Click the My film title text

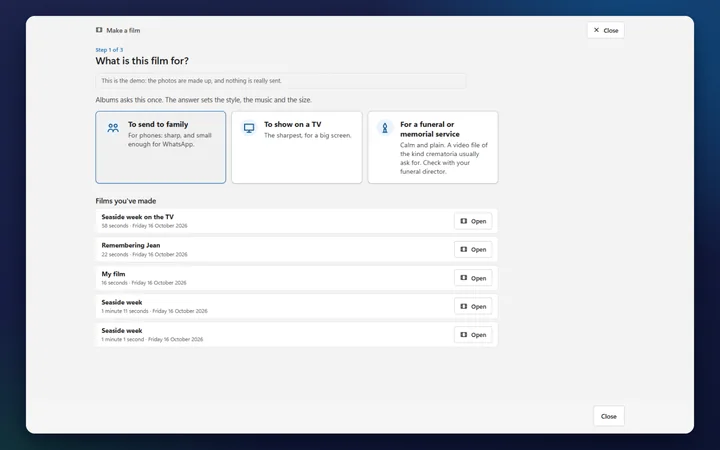click(x=113, y=274)
